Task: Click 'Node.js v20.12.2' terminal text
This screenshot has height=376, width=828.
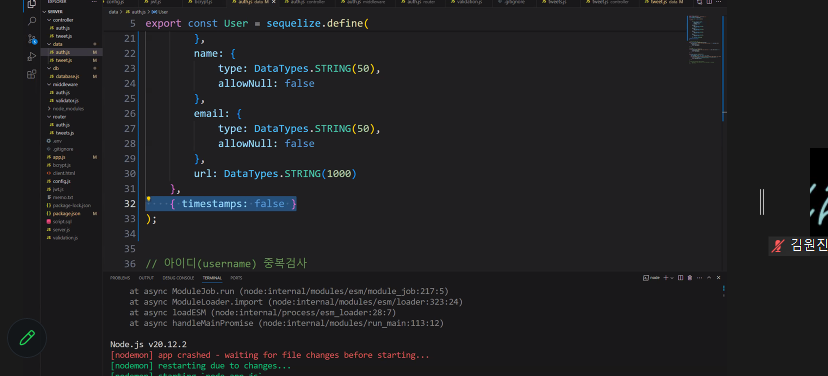Action: click(x=148, y=344)
